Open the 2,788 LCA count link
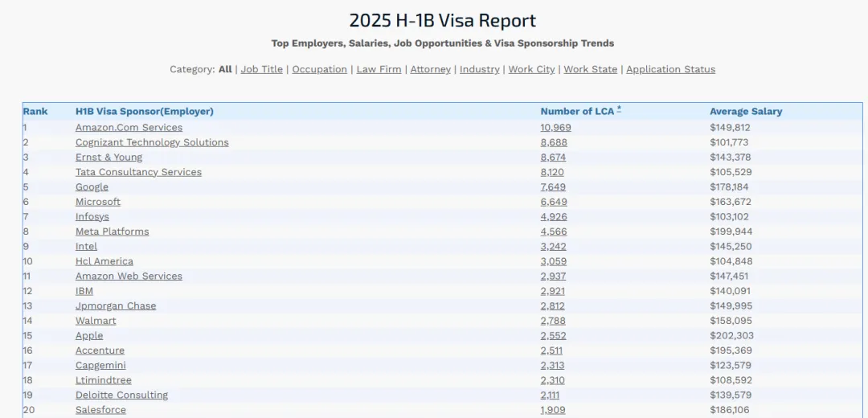 [x=554, y=321]
